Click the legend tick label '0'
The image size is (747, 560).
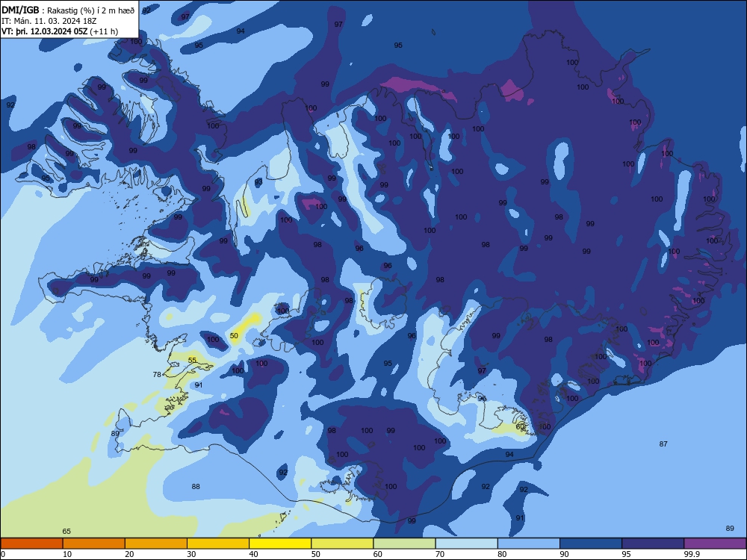pyautogui.click(x=3, y=554)
